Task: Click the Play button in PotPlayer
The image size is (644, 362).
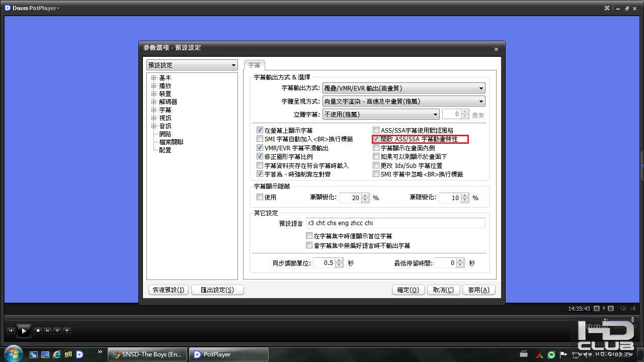Action: (24, 330)
